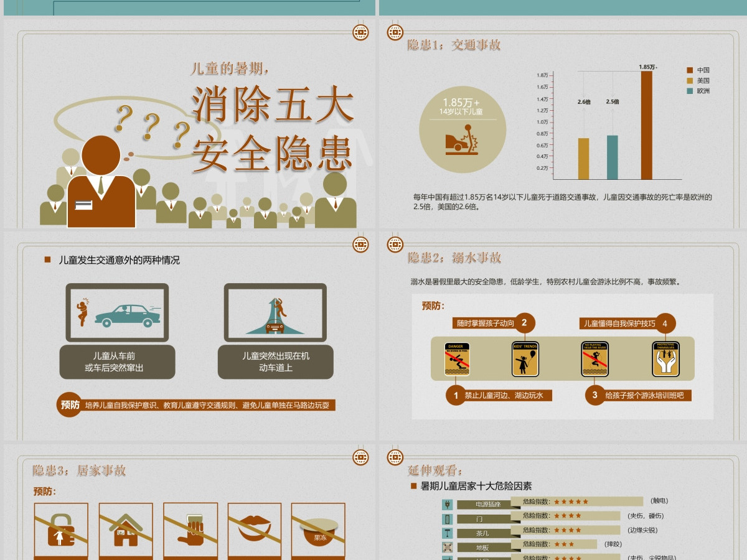This screenshot has height=560, width=747.
Task: Click the 给孩子报个游泳培训班吧 label
Action: 647,396
